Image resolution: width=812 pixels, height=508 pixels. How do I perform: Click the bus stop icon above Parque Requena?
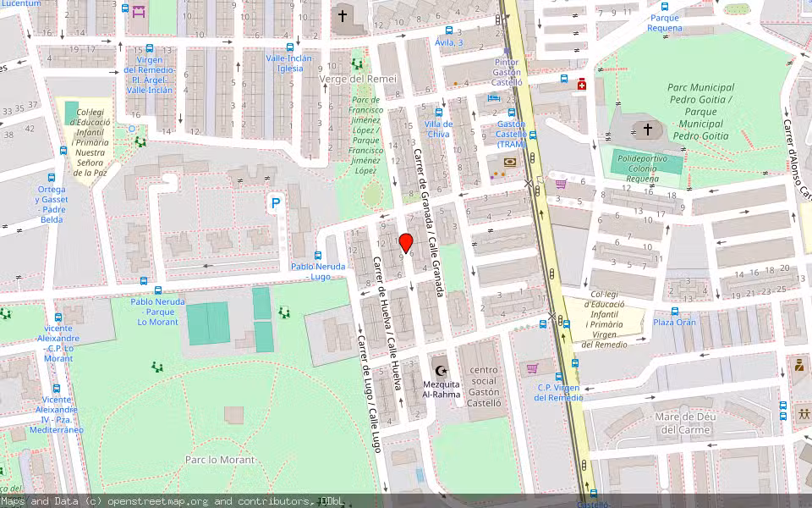pos(665,7)
